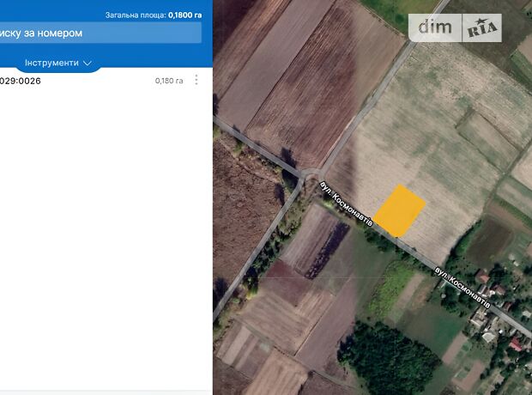Click the lower вул. Космонавтів street label
Screen dimensions: 532x395
(x=462, y=288)
